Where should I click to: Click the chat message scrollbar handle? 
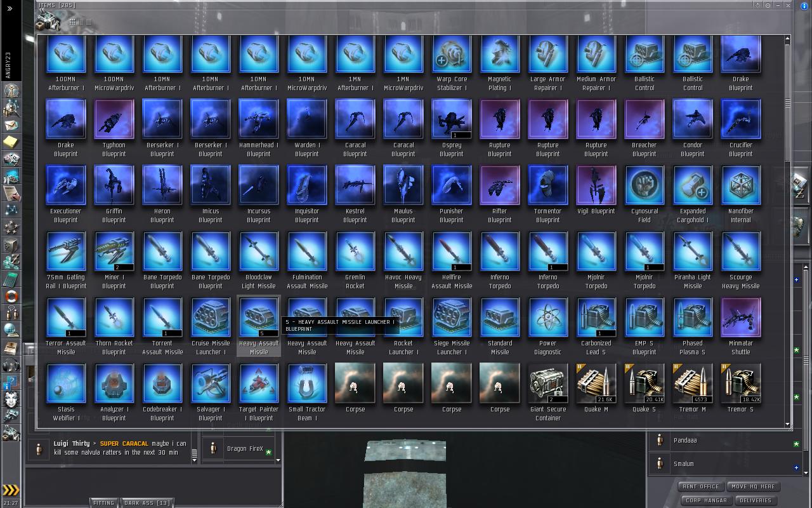pyautogui.click(x=195, y=453)
